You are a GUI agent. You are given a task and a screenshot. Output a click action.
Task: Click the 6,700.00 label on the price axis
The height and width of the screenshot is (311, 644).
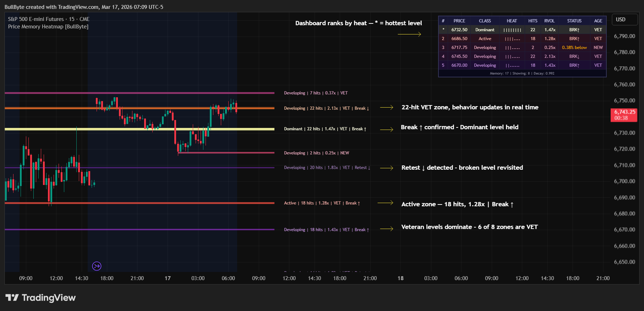click(x=624, y=181)
